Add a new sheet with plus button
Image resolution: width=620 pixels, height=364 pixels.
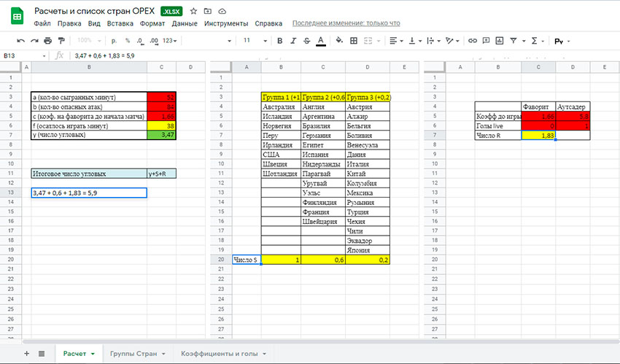pyautogui.click(x=26, y=353)
